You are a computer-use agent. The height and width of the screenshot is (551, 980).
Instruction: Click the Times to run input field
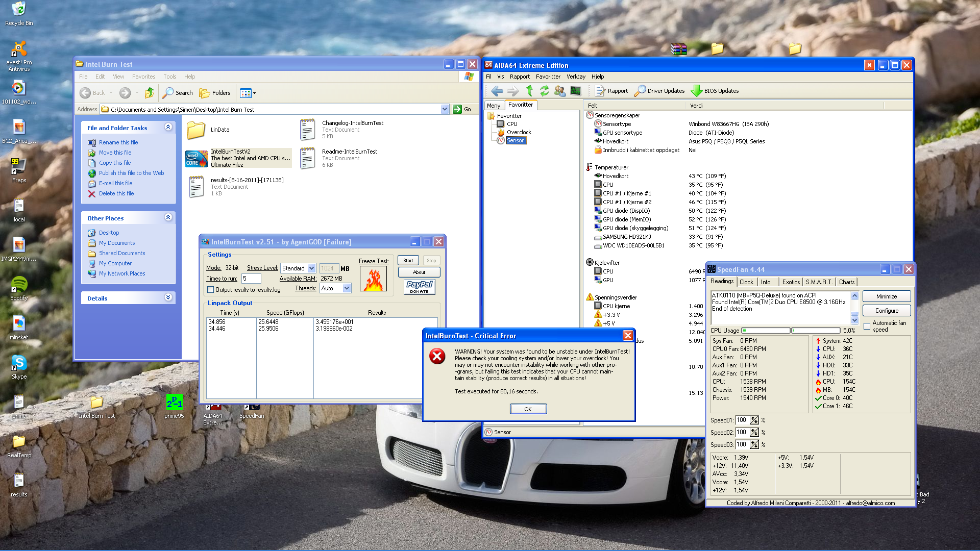point(251,278)
